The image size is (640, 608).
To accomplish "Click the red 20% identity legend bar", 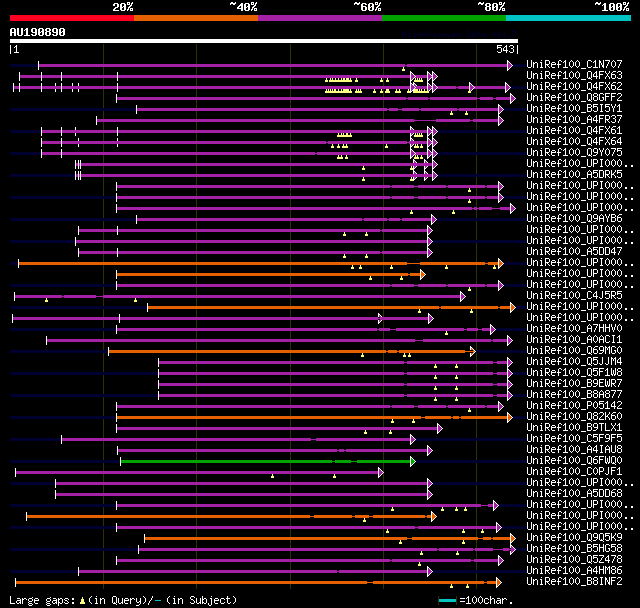I will pyautogui.click(x=72, y=18).
